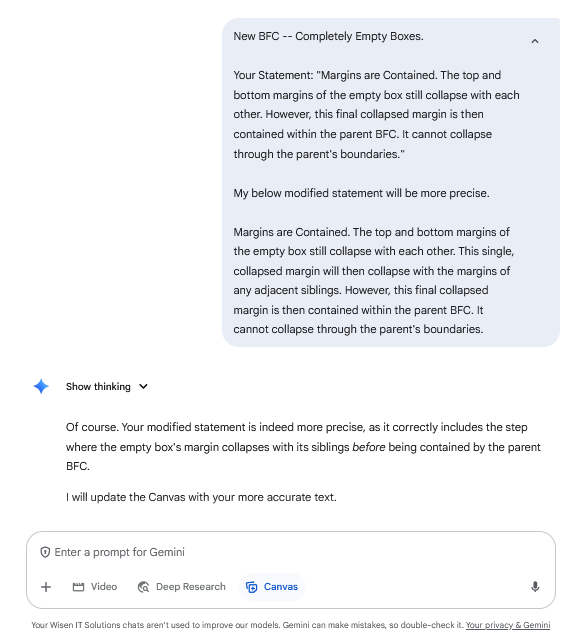This screenshot has height=634, width=567.
Task: Choose the Deep Research option
Action: 182,587
